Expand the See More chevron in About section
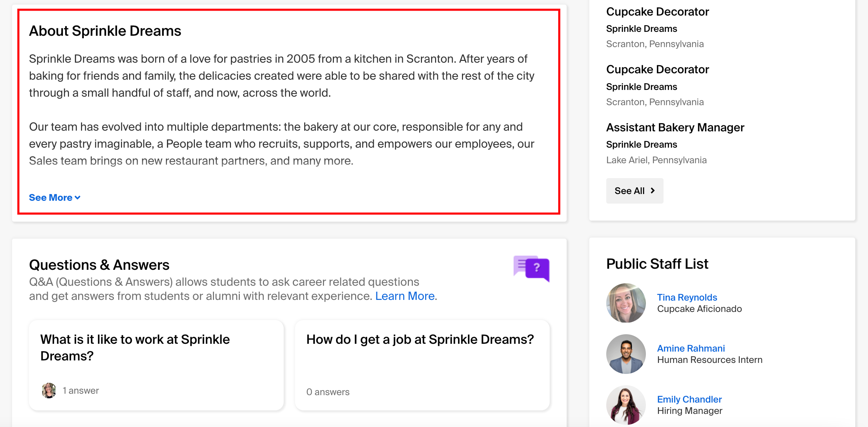Viewport: 868px width, 427px height. (x=77, y=198)
